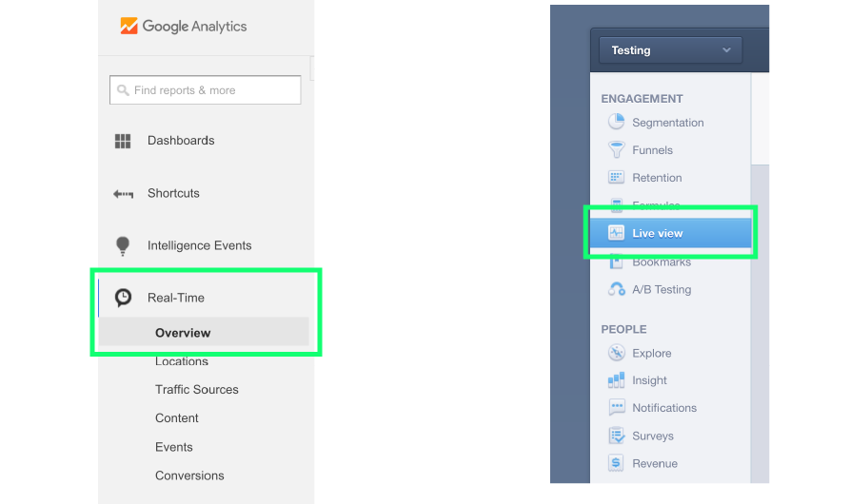The height and width of the screenshot is (504, 850).
Task: Click the right sidebar vertical scrollbar
Action: [x=760, y=323]
